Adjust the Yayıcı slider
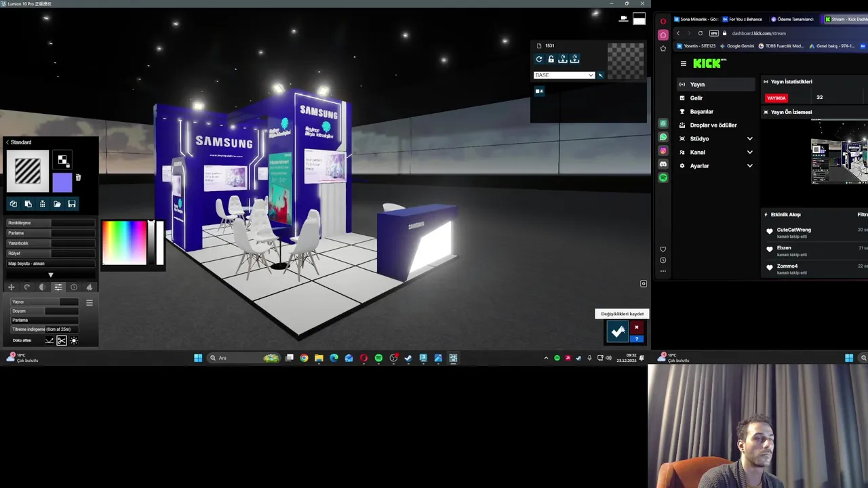Image resolution: width=868 pixels, height=488 pixels. 45,302
